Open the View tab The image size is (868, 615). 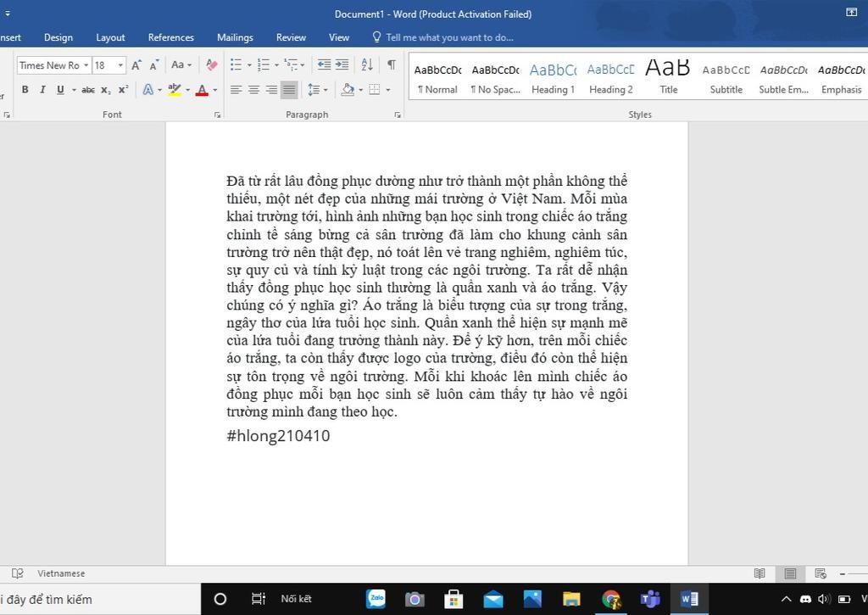(339, 37)
